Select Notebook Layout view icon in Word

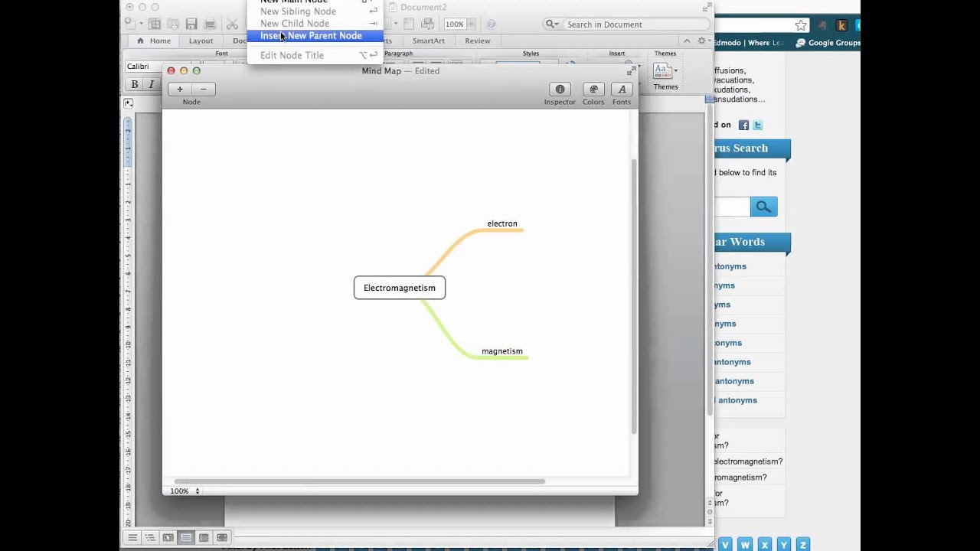[x=204, y=538]
